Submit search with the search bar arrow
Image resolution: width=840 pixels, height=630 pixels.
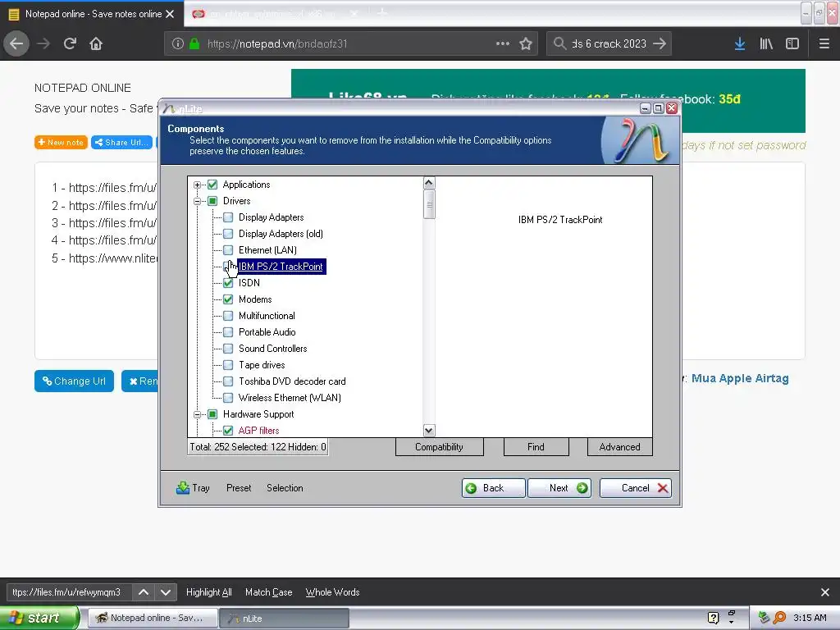pos(660,43)
